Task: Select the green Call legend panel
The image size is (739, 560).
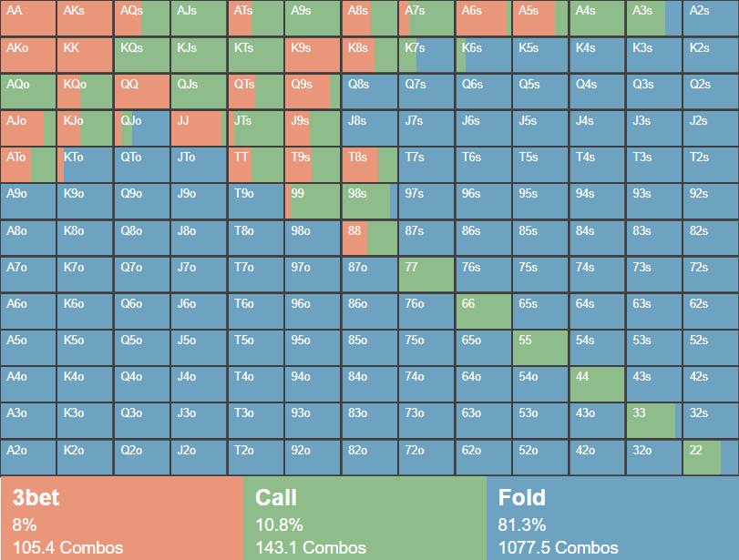Action: tap(365, 519)
